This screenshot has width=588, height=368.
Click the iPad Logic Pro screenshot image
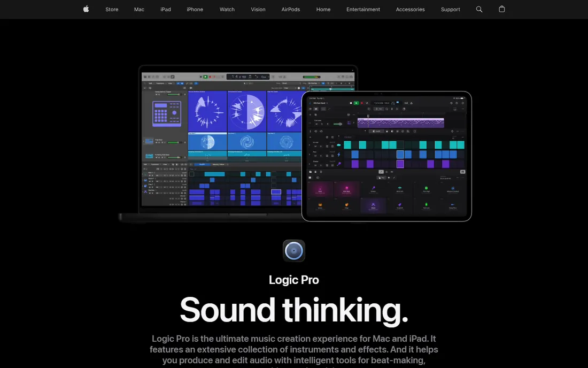click(386, 156)
